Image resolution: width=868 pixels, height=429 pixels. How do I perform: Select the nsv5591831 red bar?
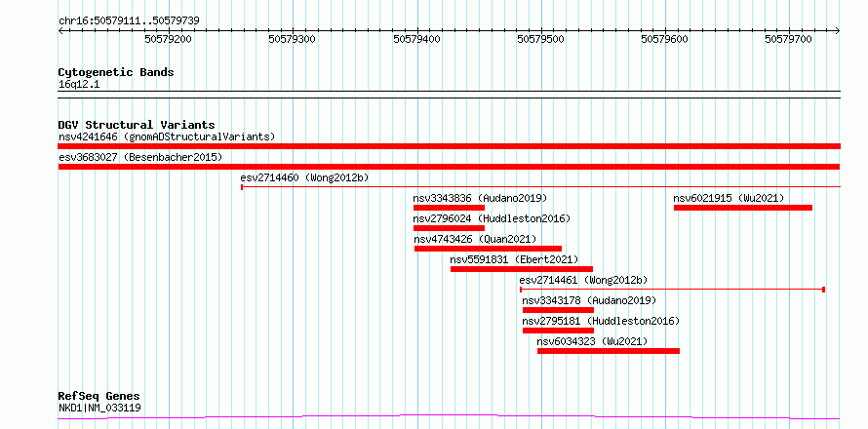click(x=522, y=269)
